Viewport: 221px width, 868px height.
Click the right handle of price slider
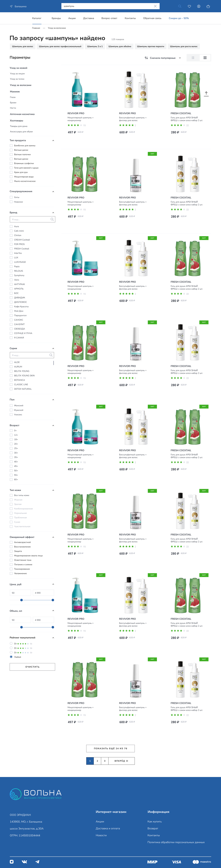click(x=53, y=600)
